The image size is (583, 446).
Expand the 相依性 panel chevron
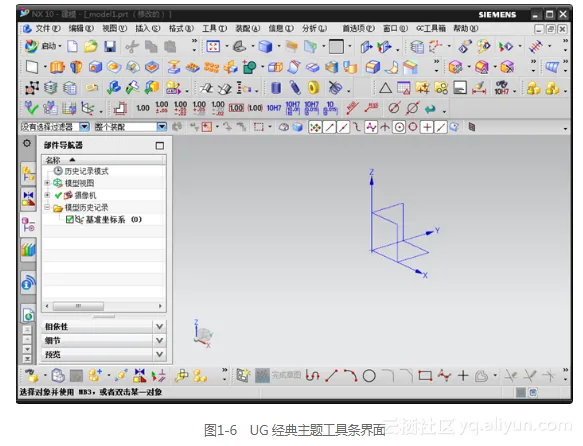(x=160, y=327)
